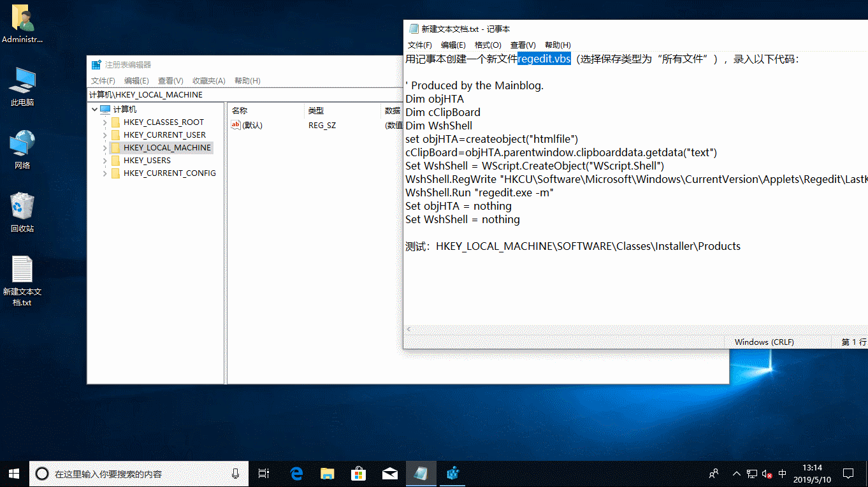Switch to Registry Editor taskbar button

tap(452, 474)
